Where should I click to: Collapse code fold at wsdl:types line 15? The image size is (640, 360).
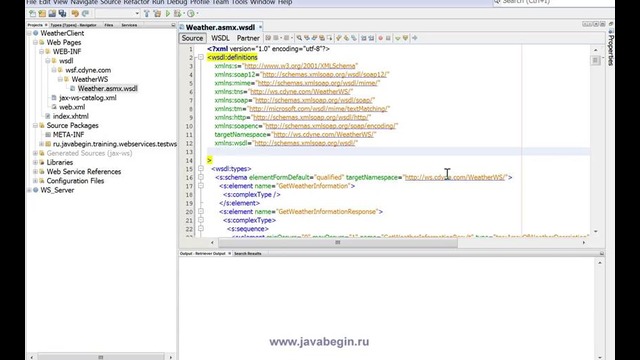click(x=201, y=169)
